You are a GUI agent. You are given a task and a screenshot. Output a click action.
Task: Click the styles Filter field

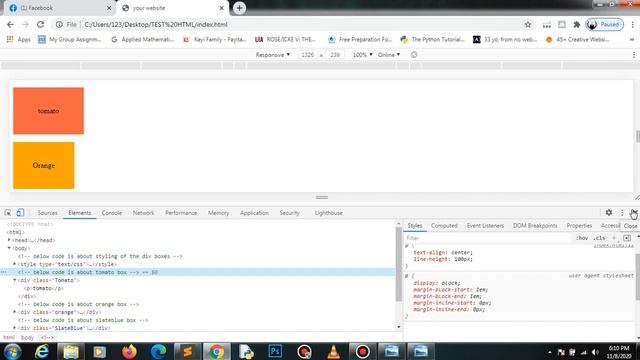pyautogui.click(x=488, y=238)
